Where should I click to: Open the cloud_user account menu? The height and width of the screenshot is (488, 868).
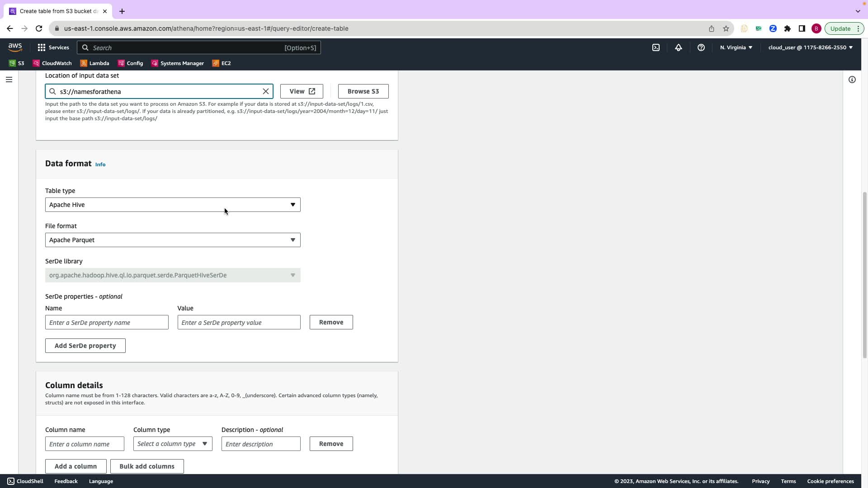810,47
